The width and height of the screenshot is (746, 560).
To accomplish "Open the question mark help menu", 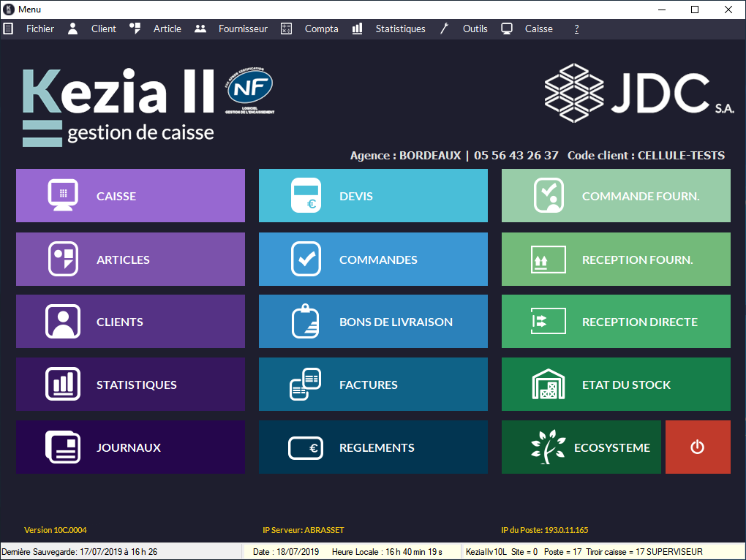I will pos(576,29).
